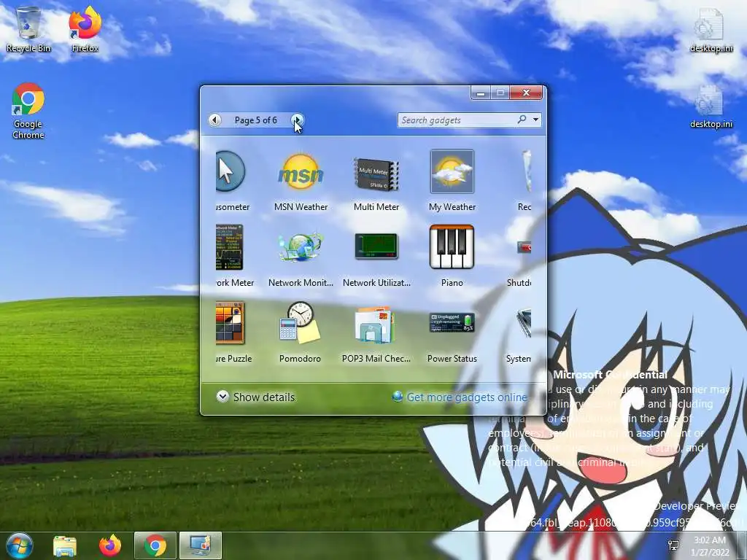The width and height of the screenshot is (747, 560).
Task: Switch to Chrome in the taskbar
Action: (155, 545)
